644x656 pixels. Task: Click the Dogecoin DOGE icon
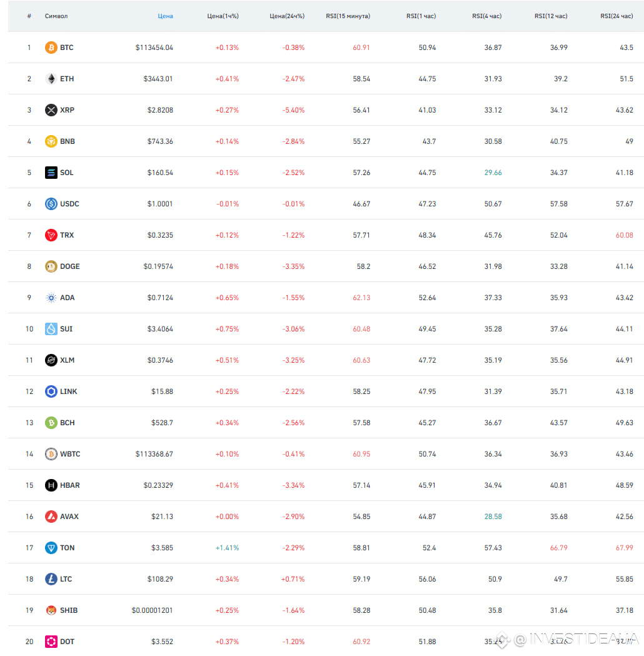click(x=51, y=266)
